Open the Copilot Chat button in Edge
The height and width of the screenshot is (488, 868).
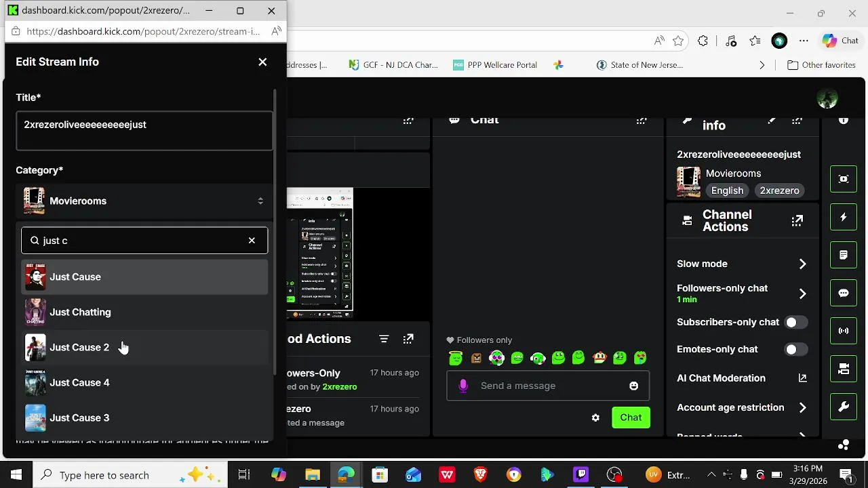(x=841, y=41)
